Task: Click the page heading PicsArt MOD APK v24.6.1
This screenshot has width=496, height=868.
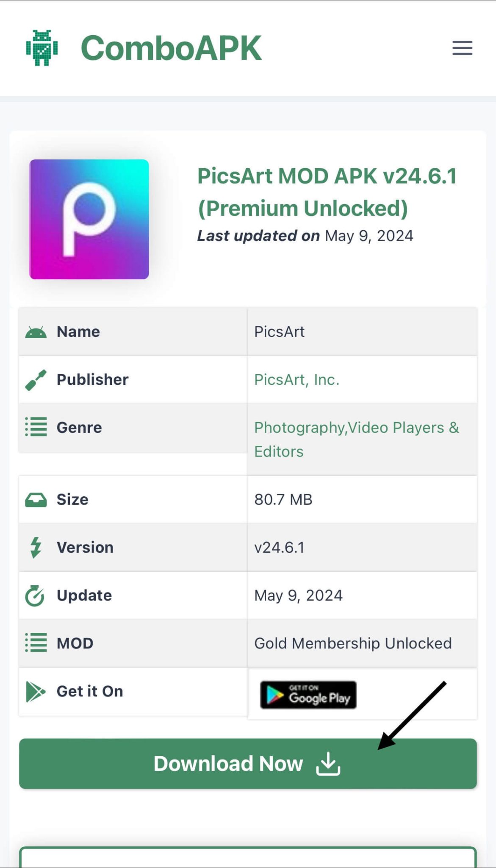Action: [326, 176]
